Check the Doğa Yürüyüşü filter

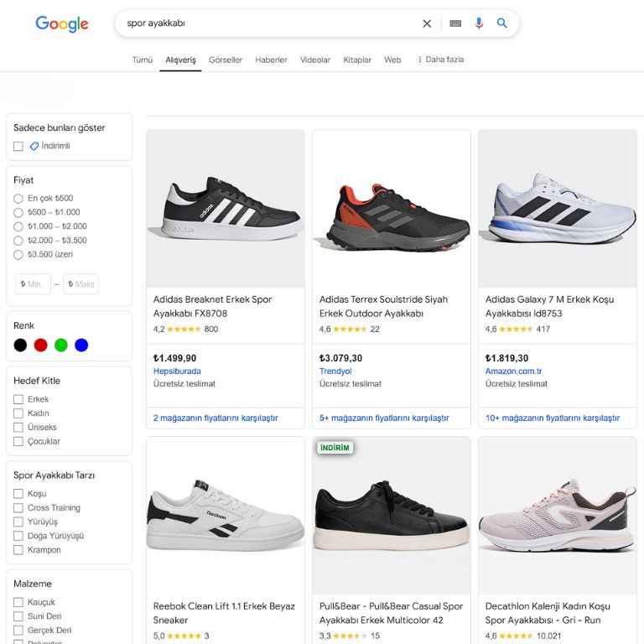[18, 536]
